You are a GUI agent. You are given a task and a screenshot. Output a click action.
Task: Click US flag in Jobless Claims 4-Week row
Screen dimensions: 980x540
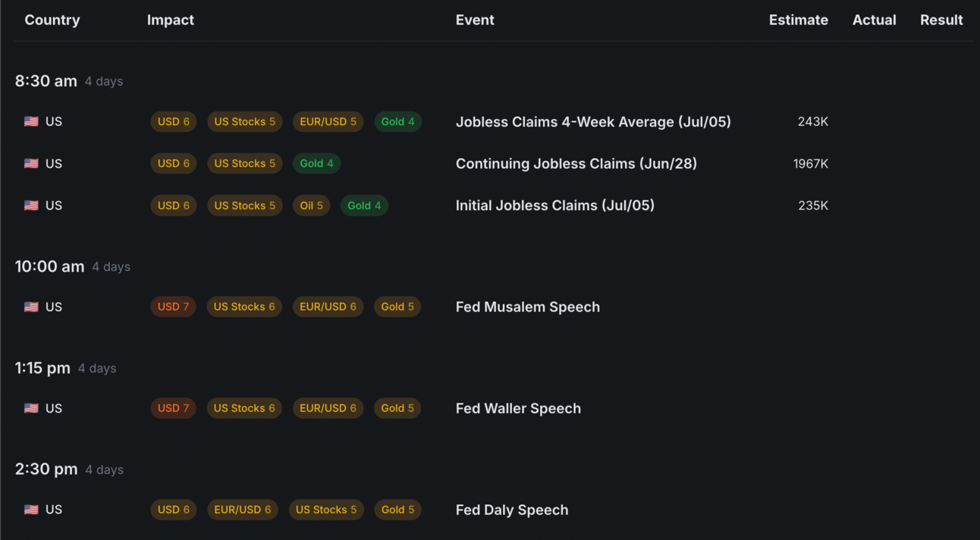[31, 121]
